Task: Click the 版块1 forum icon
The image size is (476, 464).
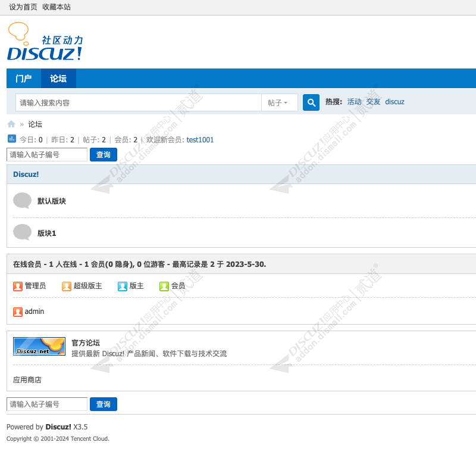Action: click(22, 232)
